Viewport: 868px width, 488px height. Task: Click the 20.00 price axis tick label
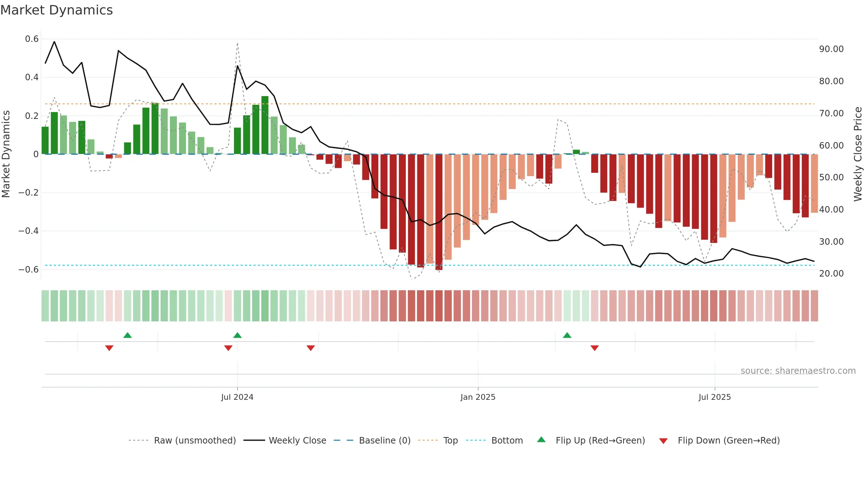831,274
